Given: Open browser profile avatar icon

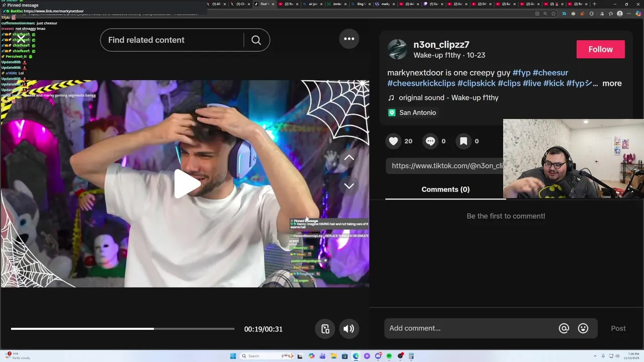Looking at the screenshot, I should tap(620, 14).
